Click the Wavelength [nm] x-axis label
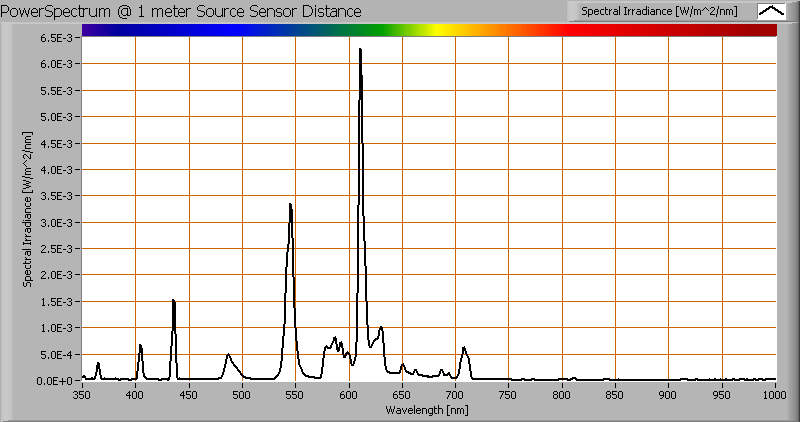Image resolution: width=800 pixels, height=422 pixels. point(429,408)
